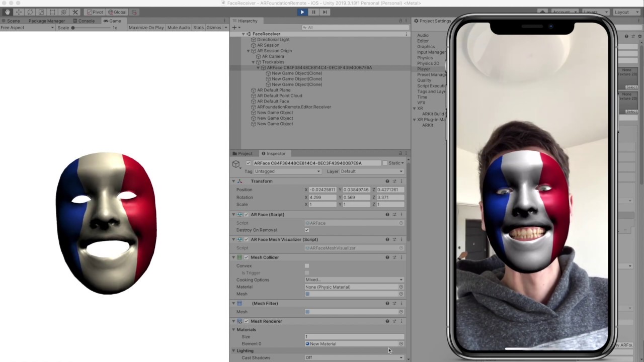644x362 pixels.
Task: Click the Position X field
Action: (x=322, y=190)
